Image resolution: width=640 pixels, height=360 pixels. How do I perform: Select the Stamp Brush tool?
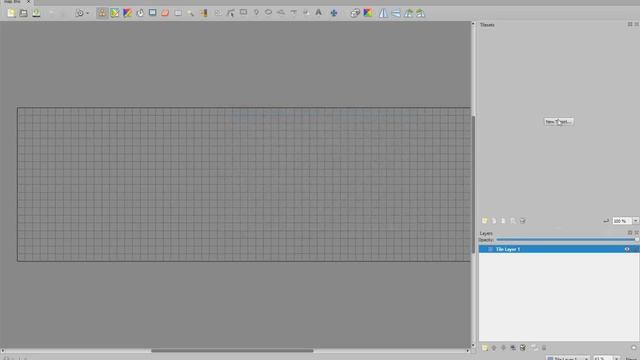[102, 13]
